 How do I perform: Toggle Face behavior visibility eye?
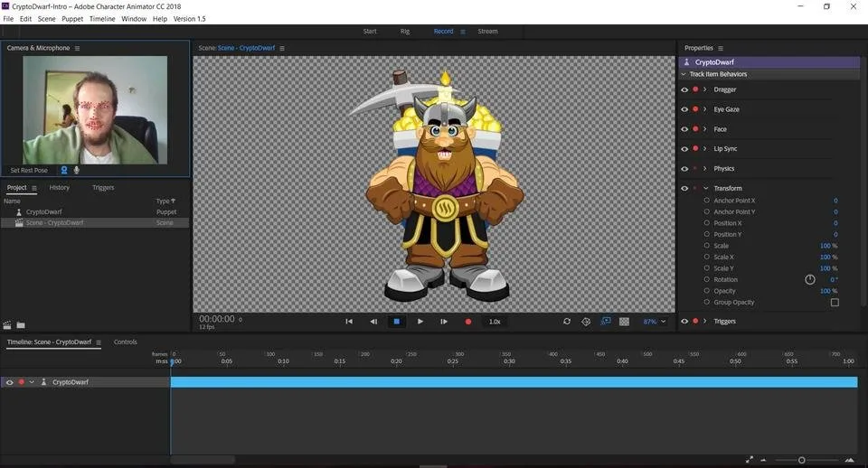[684, 129]
